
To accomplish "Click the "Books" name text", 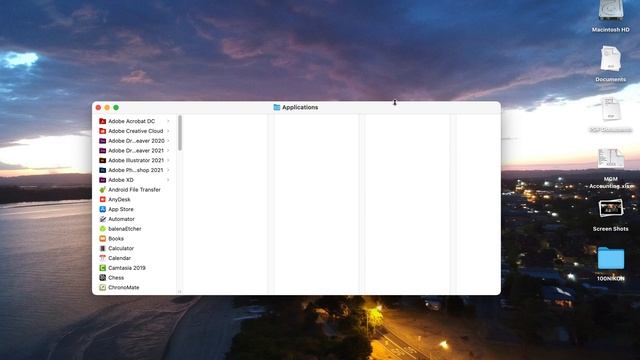I will pos(116,239).
